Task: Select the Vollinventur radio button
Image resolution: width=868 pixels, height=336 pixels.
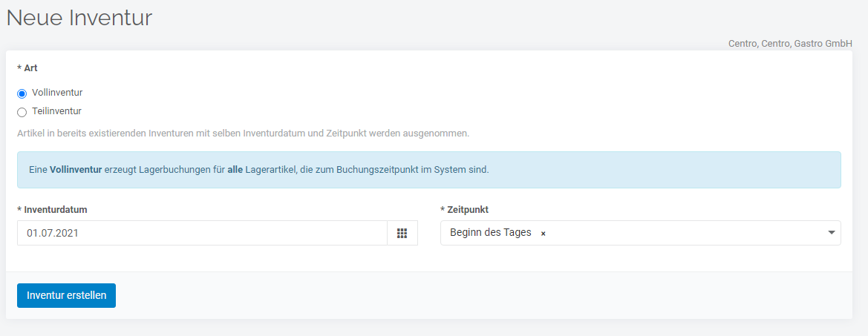Action: tap(22, 94)
